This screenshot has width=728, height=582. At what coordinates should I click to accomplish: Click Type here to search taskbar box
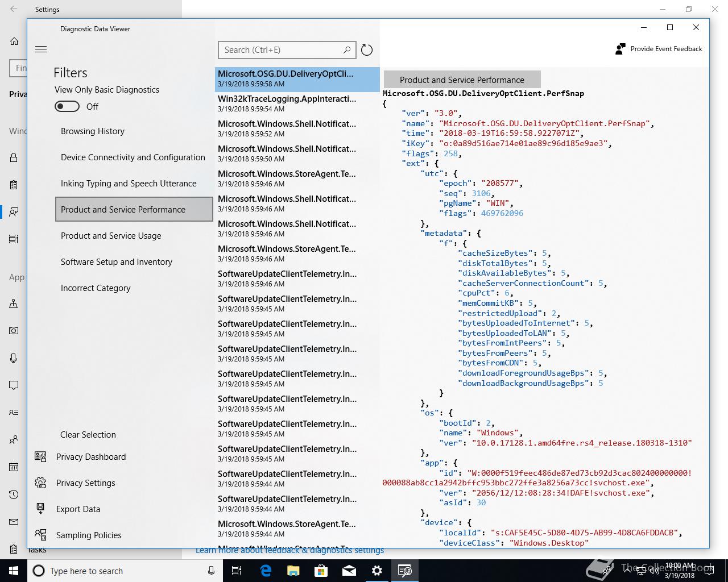[124, 571]
